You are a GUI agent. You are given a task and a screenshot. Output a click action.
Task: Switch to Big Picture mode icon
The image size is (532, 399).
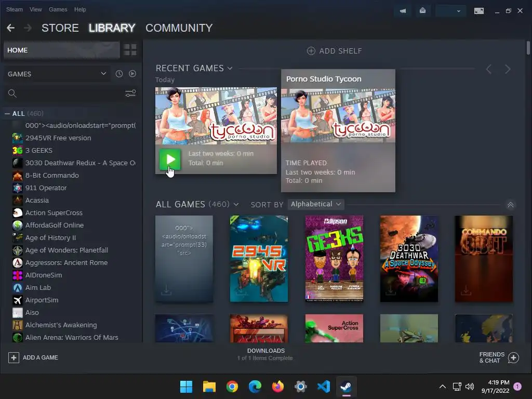[x=478, y=11]
